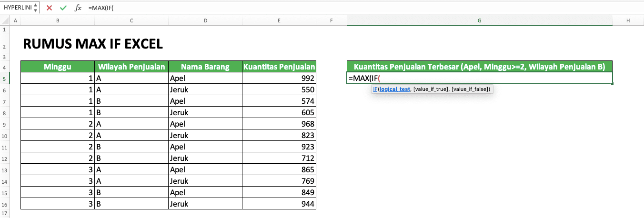
Task: Click the cell with value 849
Action: pyautogui.click(x=279, y=192)
